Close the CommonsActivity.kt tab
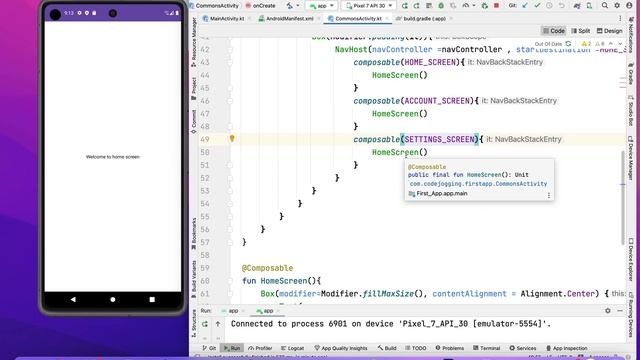The image size is (640, 360). (387, 18)
